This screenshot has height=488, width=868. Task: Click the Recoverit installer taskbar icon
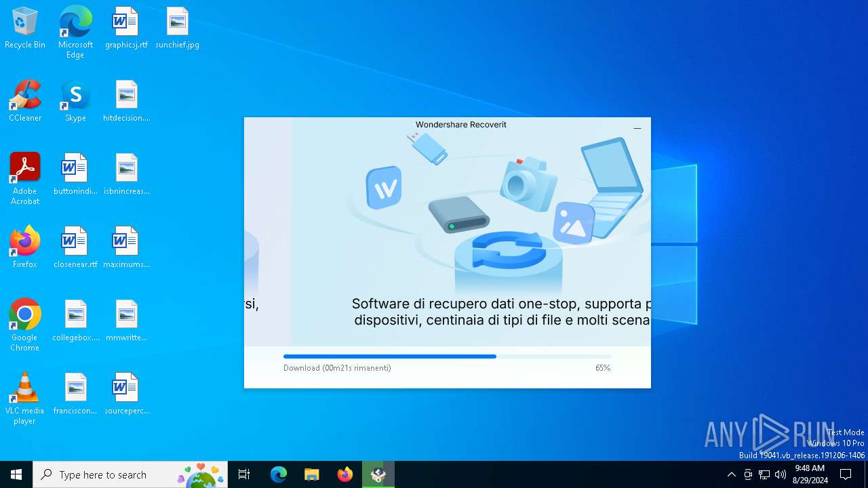tap(378, 474)
